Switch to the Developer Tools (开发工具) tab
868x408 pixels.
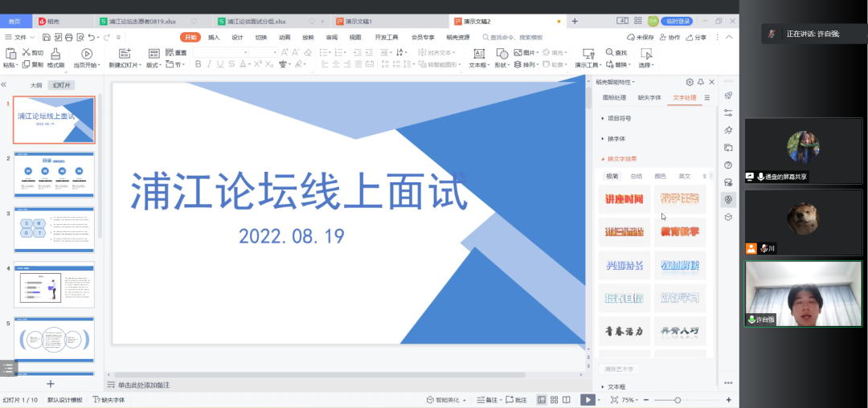tap(387, 38)
